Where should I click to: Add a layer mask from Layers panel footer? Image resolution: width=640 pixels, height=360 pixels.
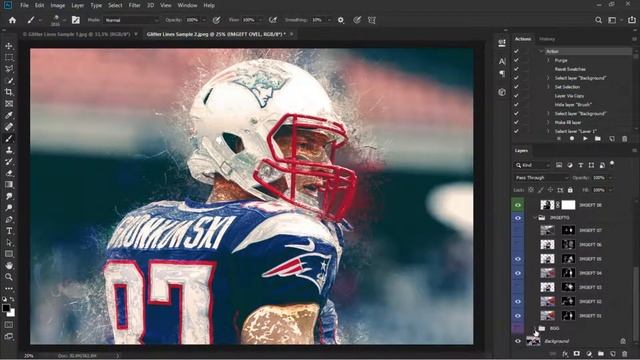point(576,354)
